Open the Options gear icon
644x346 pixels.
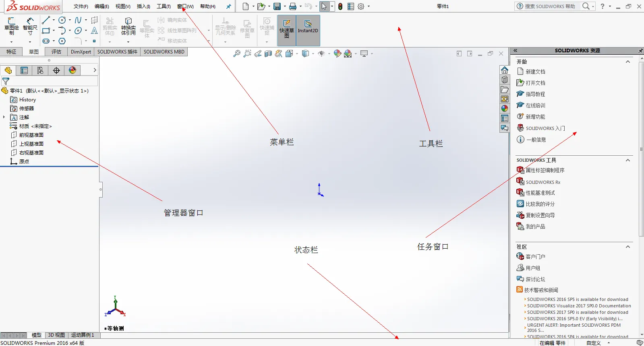[361, 6]
